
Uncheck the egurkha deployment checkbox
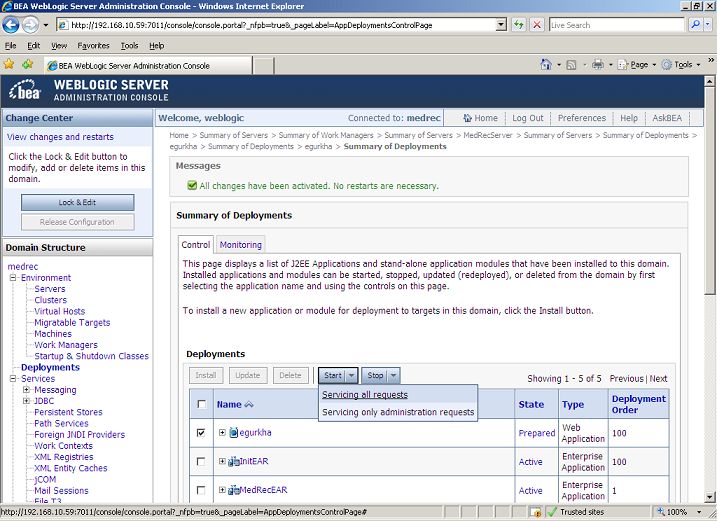pos(201,432)
